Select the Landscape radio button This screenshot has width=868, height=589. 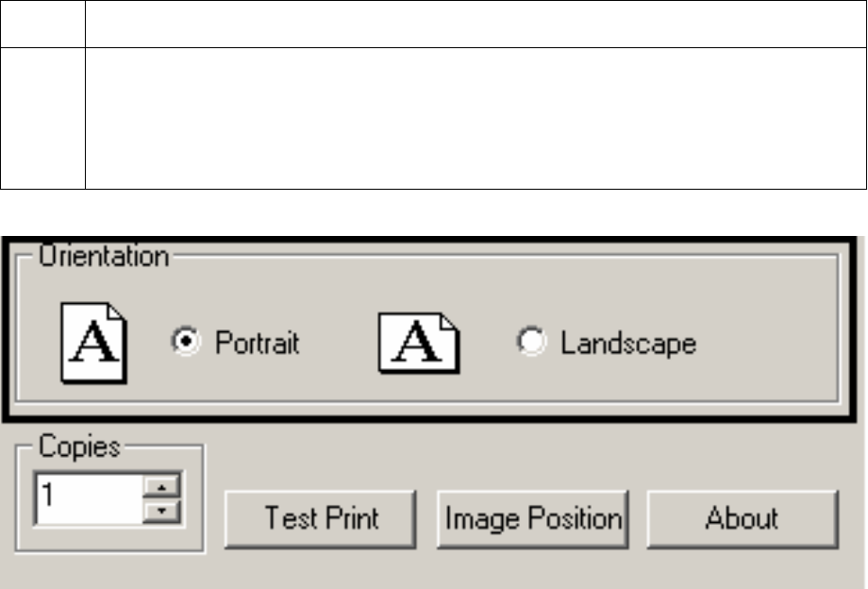tap(531, 343)
